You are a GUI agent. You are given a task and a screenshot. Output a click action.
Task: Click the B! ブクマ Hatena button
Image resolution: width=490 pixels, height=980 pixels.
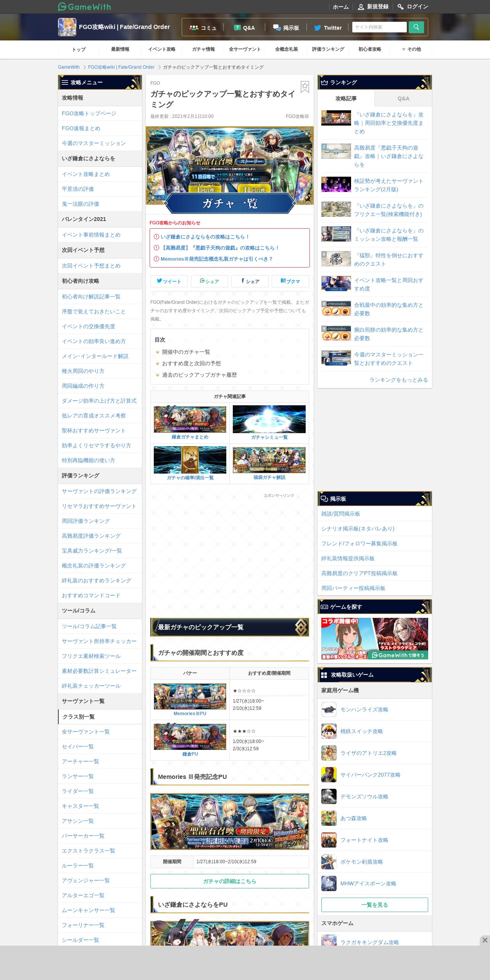coord(290,281)
